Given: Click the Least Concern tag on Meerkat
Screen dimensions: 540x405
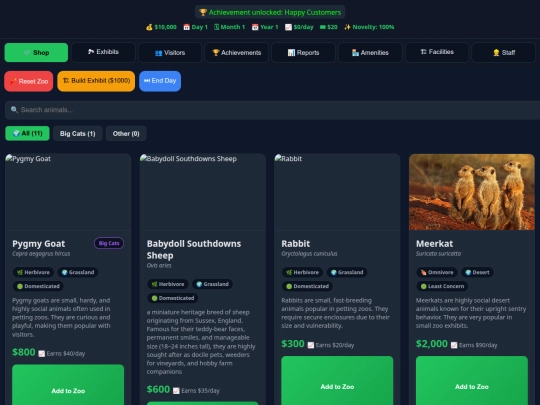Looking at the screenshot, I should pos(442,286).
